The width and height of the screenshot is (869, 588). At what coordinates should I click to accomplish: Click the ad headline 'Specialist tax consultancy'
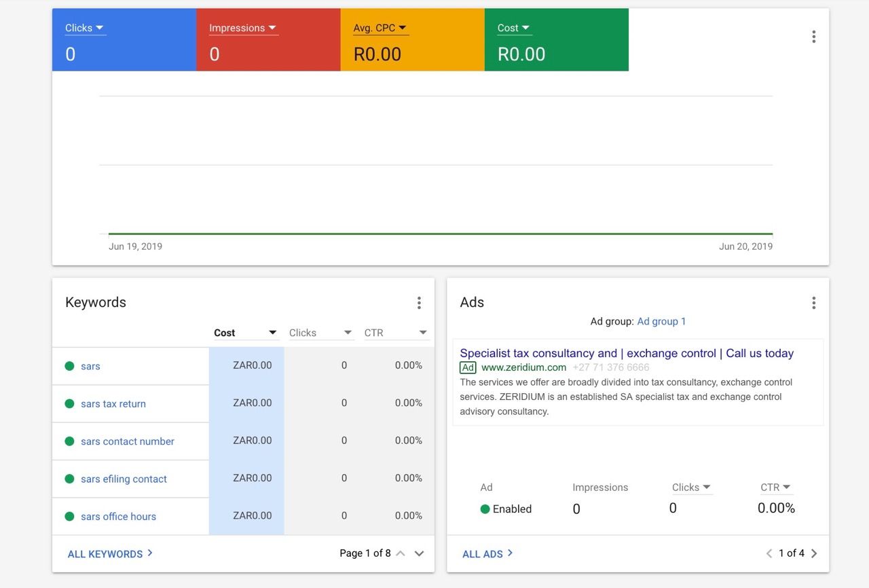click(x=627, y=353)
